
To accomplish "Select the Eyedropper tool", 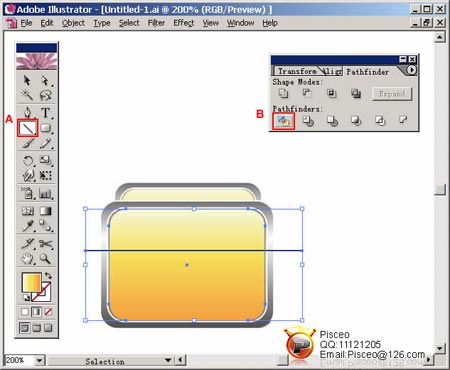I will [x=27, y=226].
